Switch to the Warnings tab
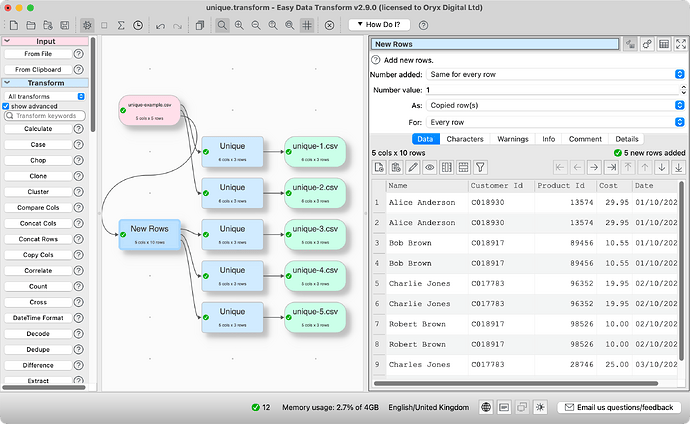This screenshot has width=690, height=424. click(x=513, y=139)
